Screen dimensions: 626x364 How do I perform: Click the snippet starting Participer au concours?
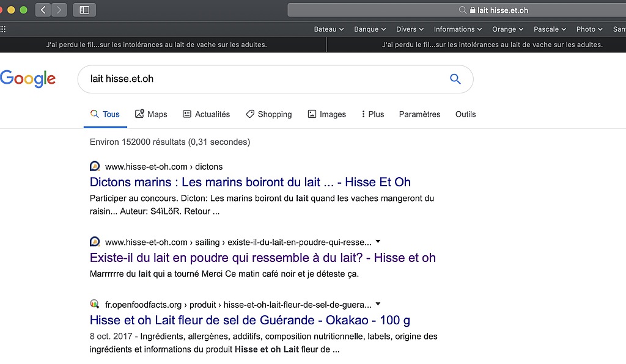pos(262,205)
